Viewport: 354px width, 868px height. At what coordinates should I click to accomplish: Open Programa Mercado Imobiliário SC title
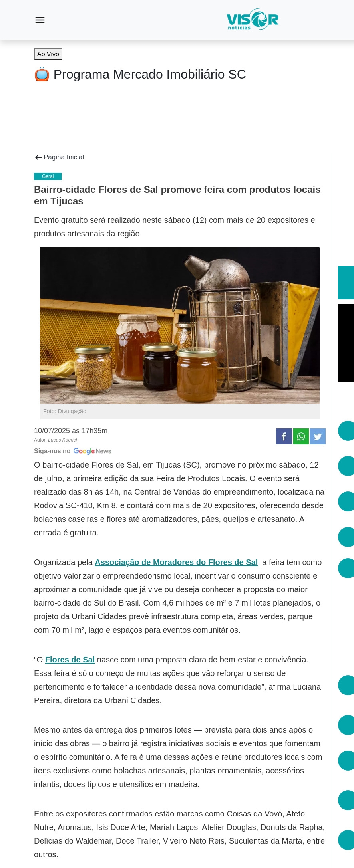pyautogui.click(x=149, y=74)
